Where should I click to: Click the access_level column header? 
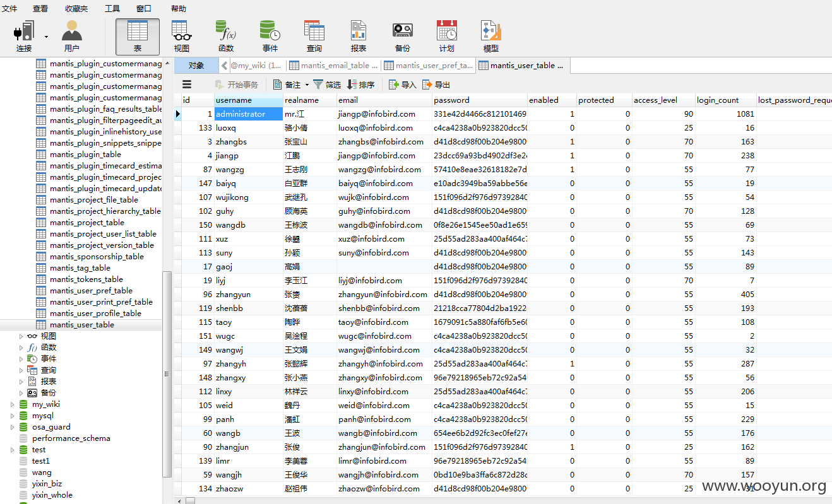tap(663, 100)
